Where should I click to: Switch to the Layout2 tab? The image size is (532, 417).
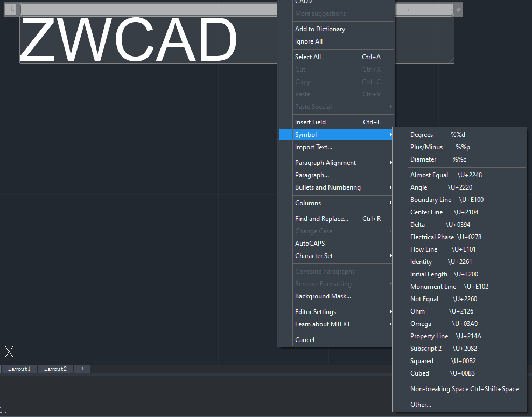(x=55, y=369)
